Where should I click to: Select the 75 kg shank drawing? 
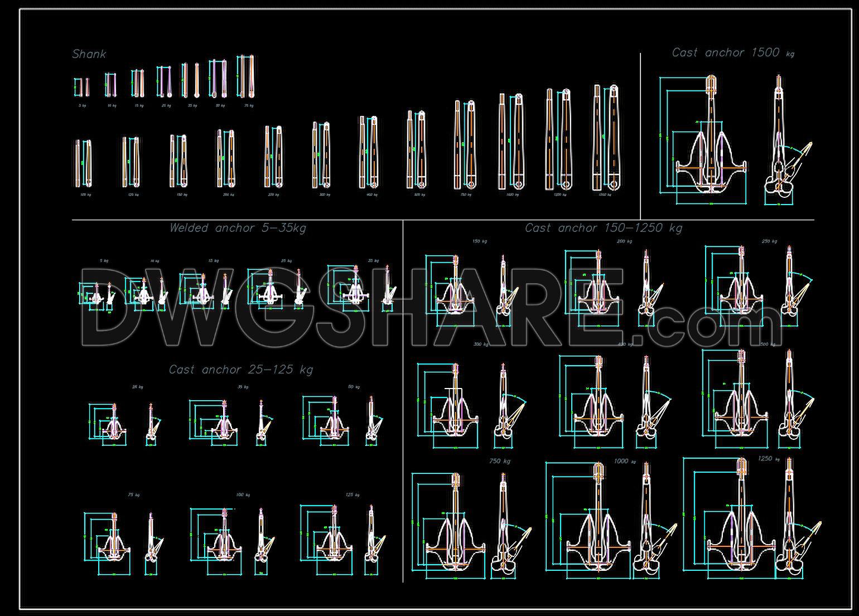pos(245,77)
